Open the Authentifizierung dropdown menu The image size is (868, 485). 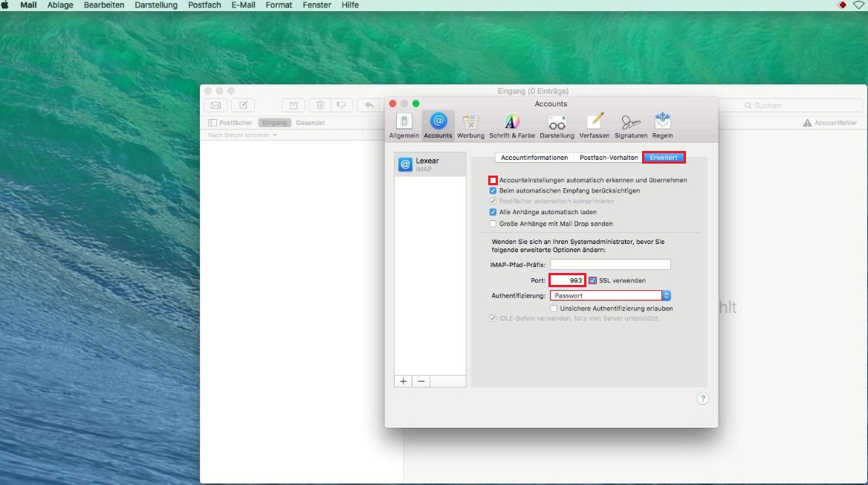pyautogui.click(x=610, y=295)
